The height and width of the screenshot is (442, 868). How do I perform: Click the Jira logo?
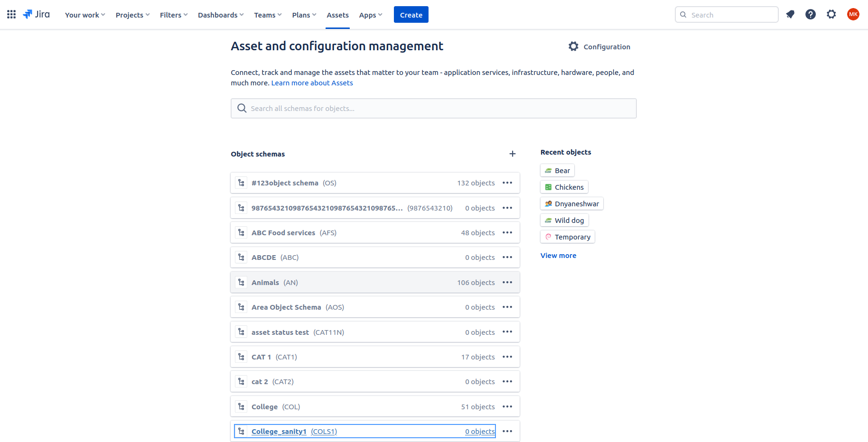37,15
